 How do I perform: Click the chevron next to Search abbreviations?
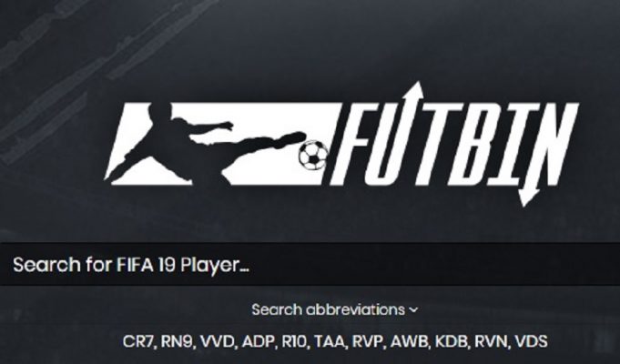(413, 310)
